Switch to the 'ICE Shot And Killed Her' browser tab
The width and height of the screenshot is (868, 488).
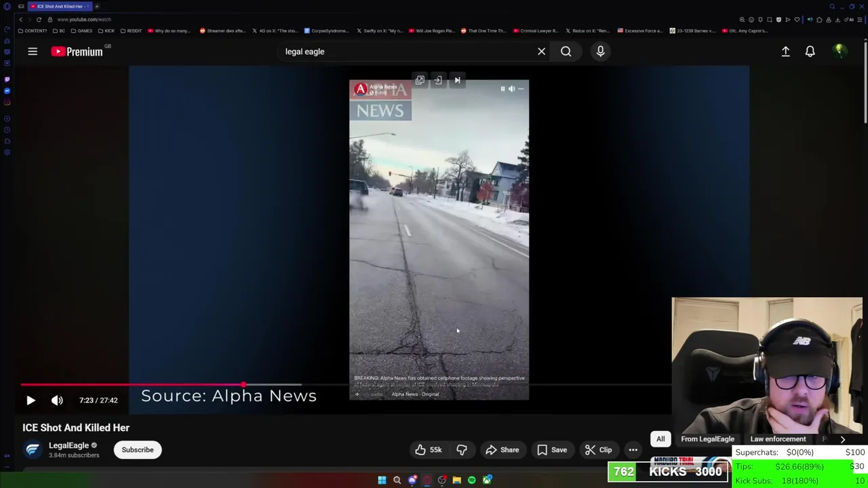[60, 6]
